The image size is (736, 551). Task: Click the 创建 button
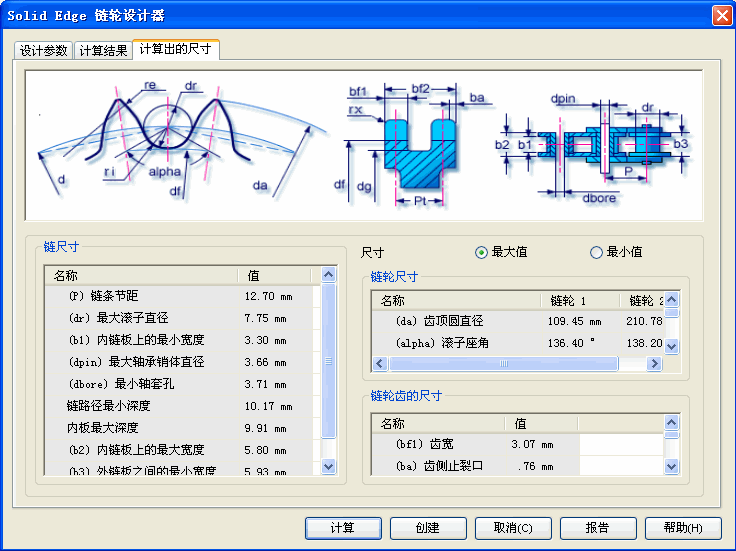[x=428, y=528]
